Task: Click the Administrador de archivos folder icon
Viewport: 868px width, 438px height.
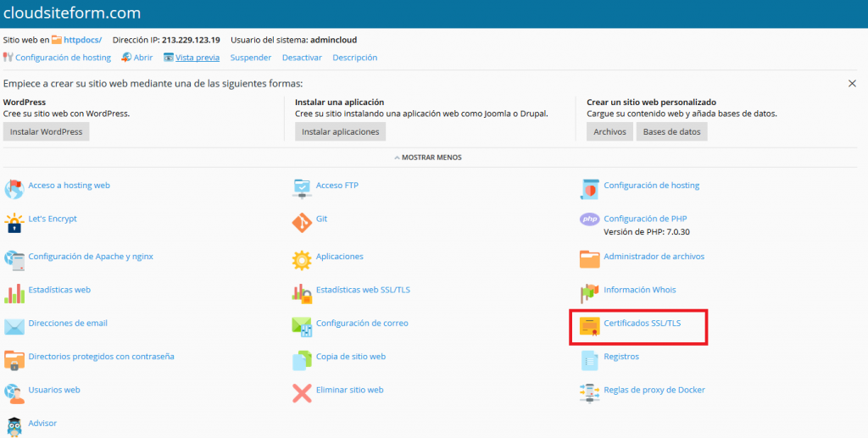Action: pyautogui.click(x=590, y=259)
